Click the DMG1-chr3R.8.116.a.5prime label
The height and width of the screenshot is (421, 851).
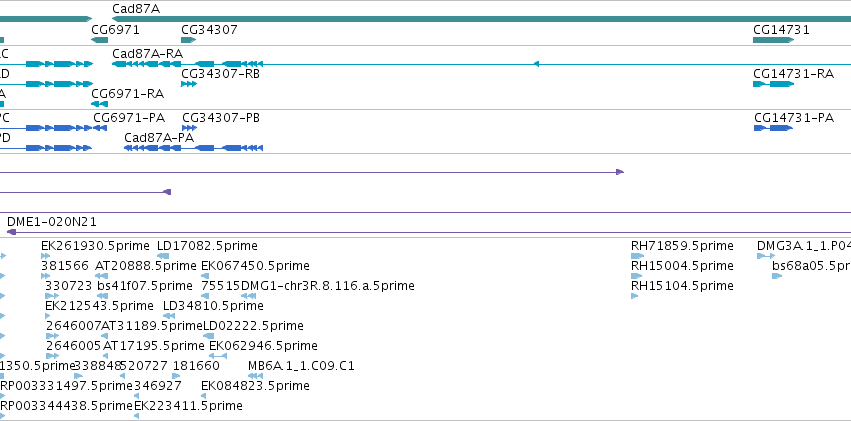[328, 286]
